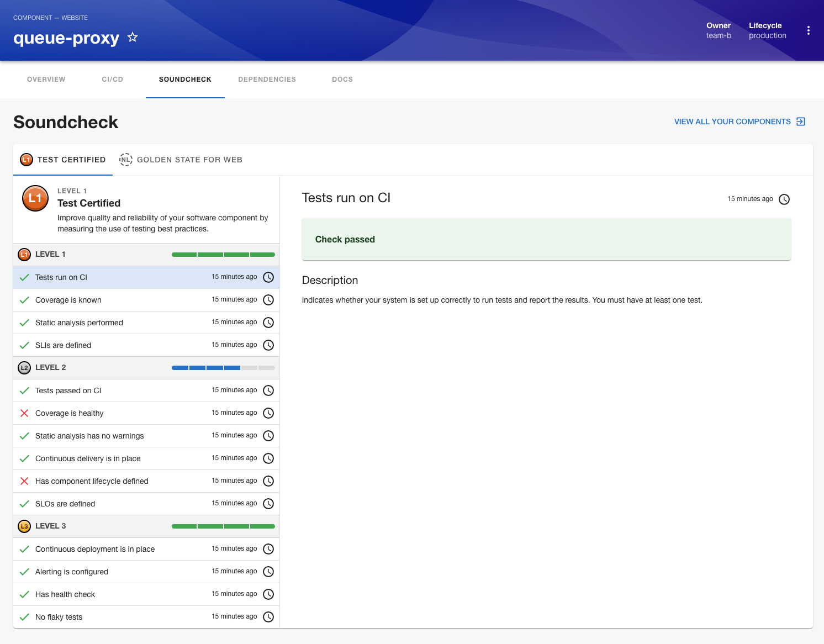Open the three-dot more options menu
824x644 pixels.
pos(808,31)
